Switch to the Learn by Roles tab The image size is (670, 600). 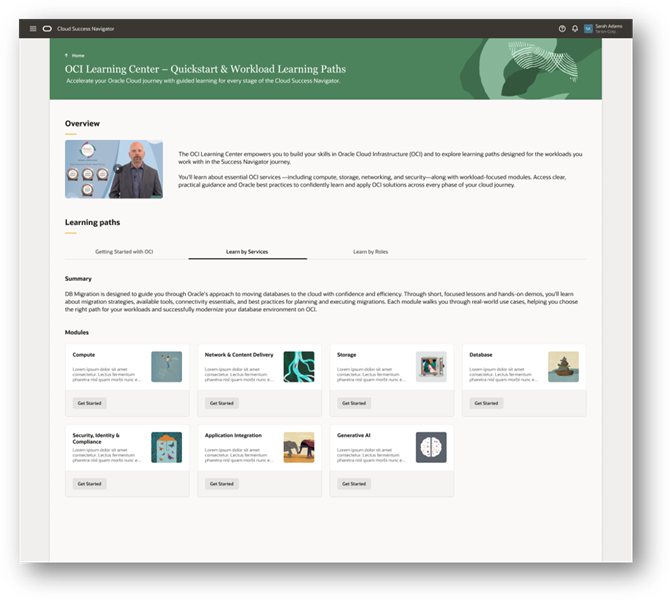pos(370,252)
